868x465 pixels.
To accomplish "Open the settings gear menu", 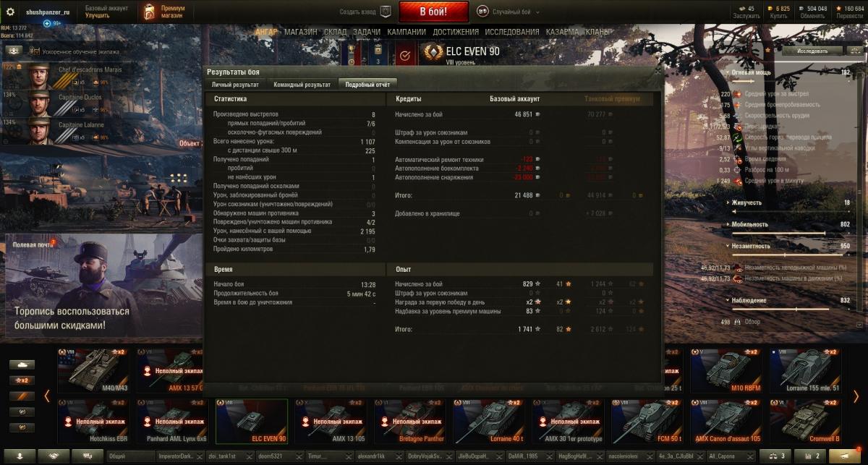I will click(10, 12).
